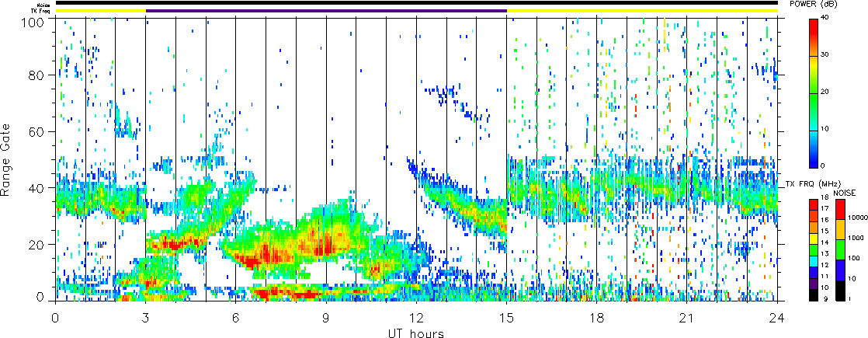868x338 pixels.
Task: Click the 'POWER (dB)' colorbar label
Action: [x=814, y=5]
